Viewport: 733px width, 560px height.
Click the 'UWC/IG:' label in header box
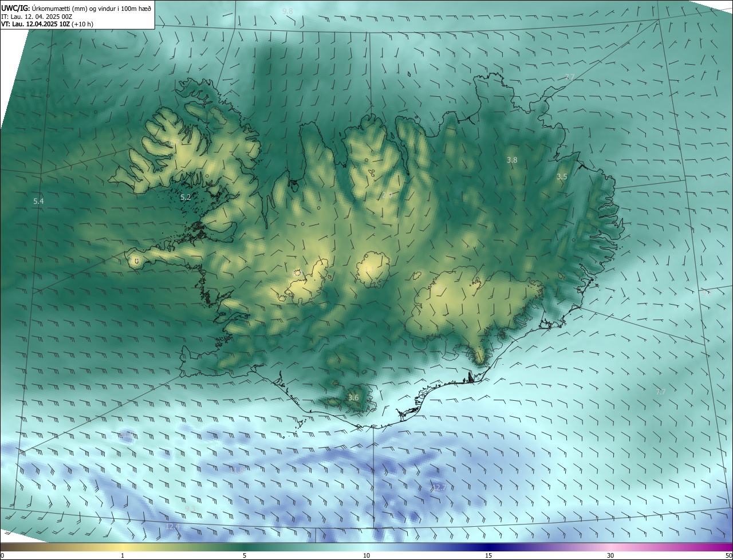pos(15,8)
